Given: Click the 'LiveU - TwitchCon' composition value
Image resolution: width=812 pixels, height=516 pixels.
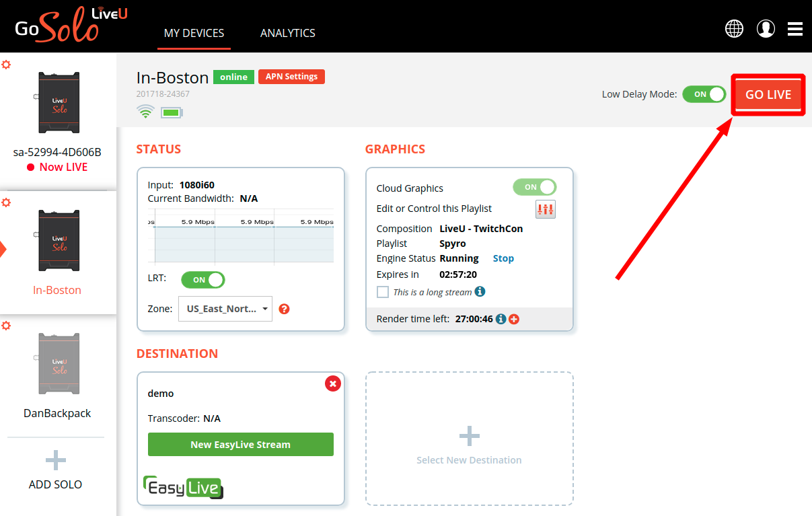Looking at the screenshot, I should pyautogui.click(x=481, y=229).
